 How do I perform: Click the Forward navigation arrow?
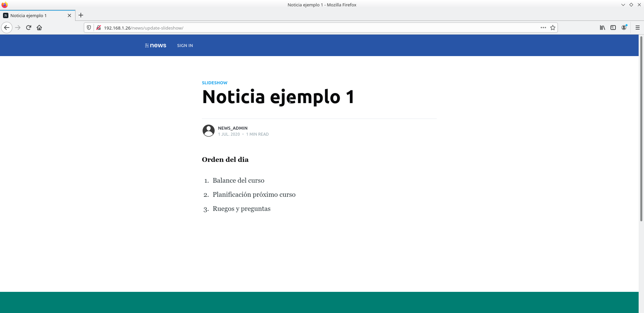coord(18,28)
